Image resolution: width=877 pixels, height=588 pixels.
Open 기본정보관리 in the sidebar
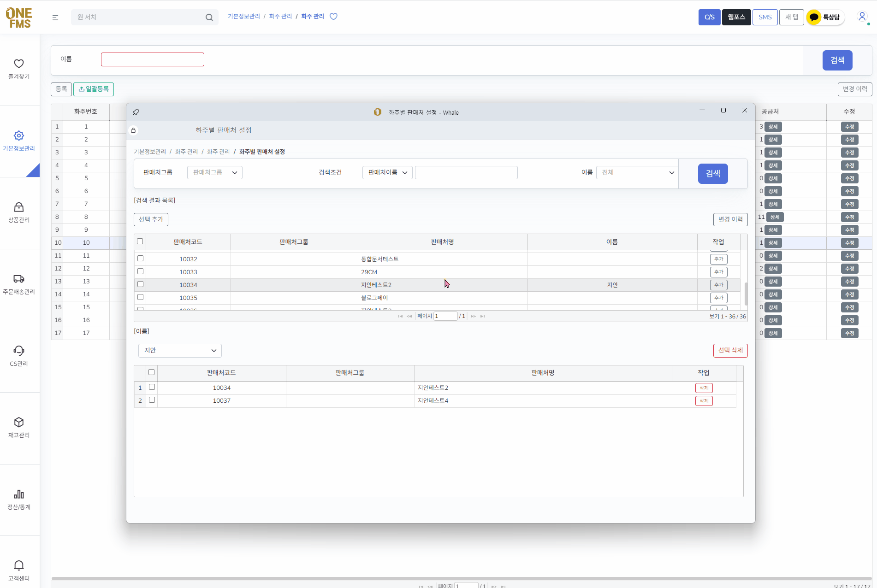(x=19, y=141)
